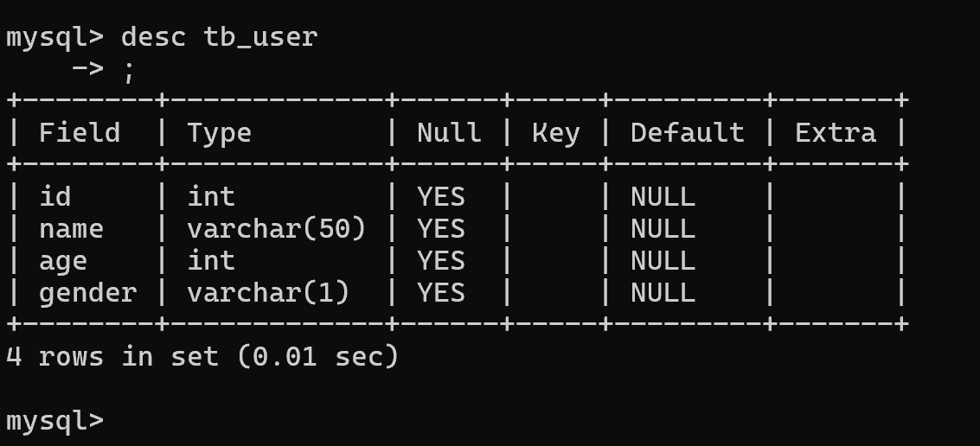Click the 'Key' column header
980x446 pixels.
(x=555, y=132)
